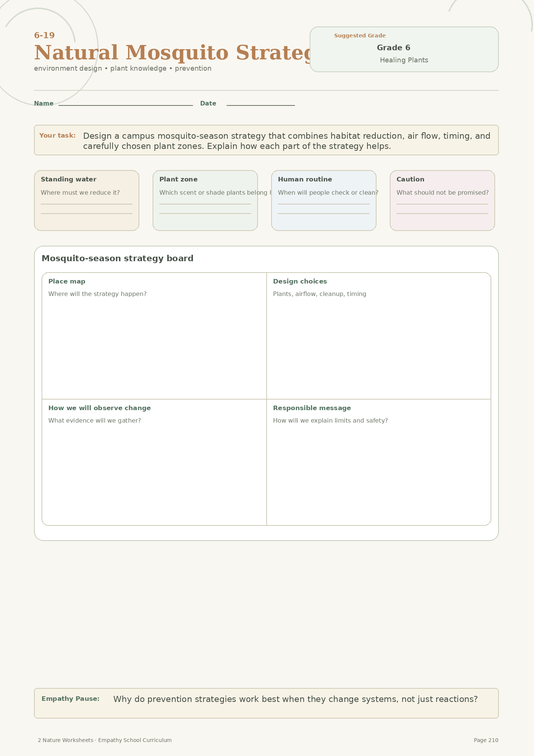534x756 pixels.
Task: Click Plants, airflow, cleanup, timing text
Action: [x=319, y=294]
